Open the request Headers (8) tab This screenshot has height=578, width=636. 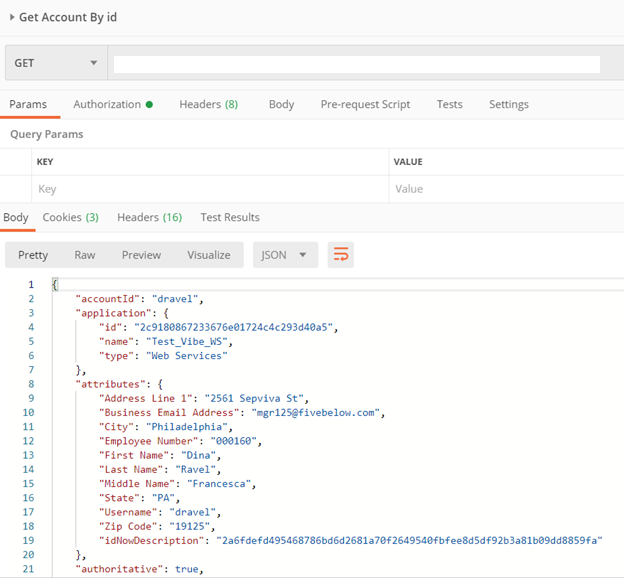tap(208, 104)
